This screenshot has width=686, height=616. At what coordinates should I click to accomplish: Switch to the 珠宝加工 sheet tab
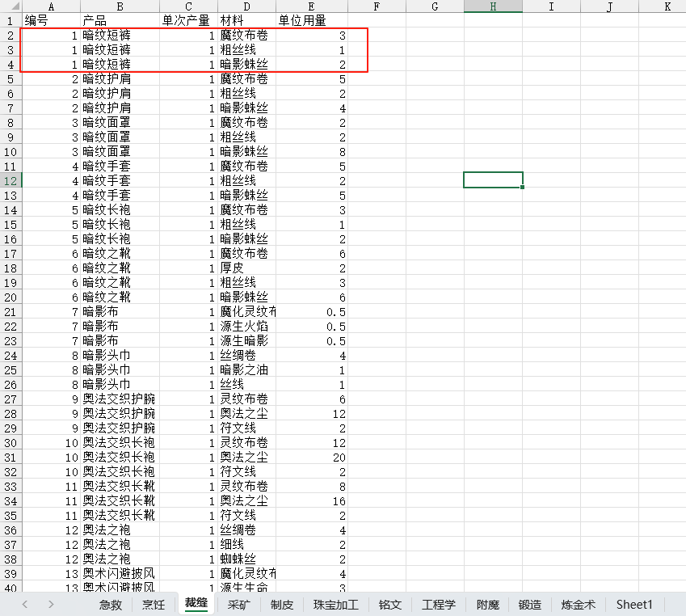click(x=336, y=605)
